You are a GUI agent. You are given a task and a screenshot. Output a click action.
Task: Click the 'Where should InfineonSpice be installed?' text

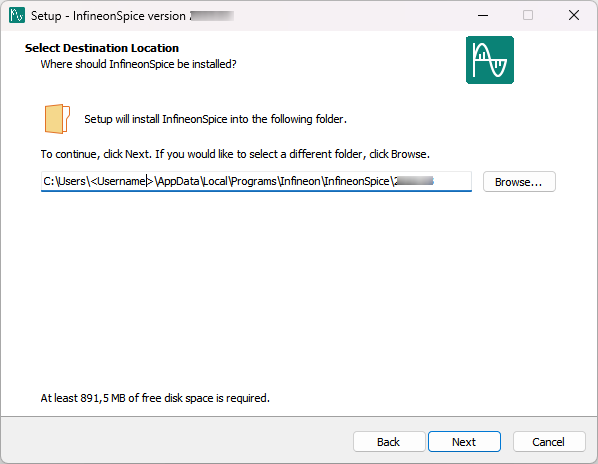138,64
